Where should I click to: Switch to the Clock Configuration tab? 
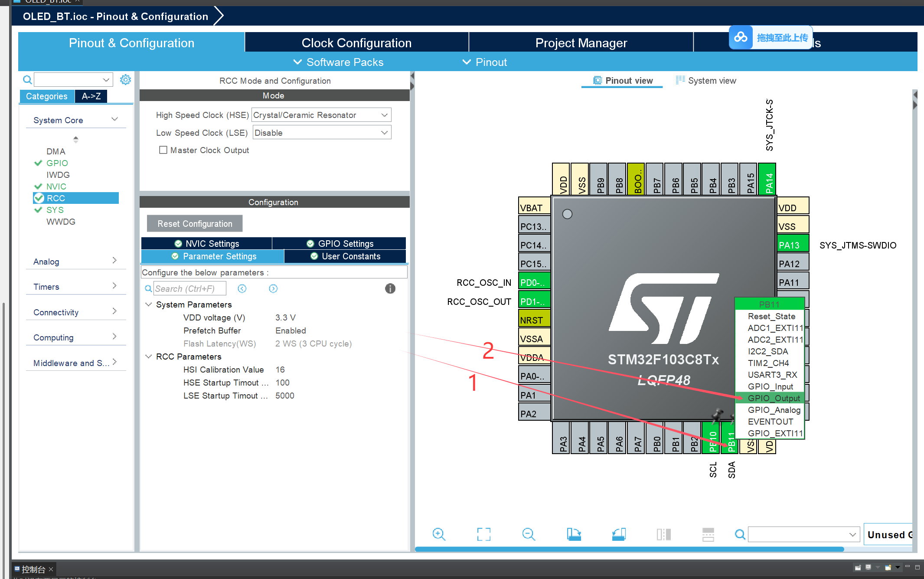pyautogui.click(x=356, y=43)
